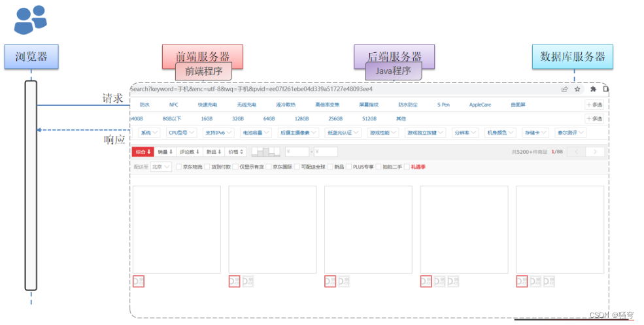Enable the PLUS专享 checkbox
644x325 pixels.
point(348,167)
